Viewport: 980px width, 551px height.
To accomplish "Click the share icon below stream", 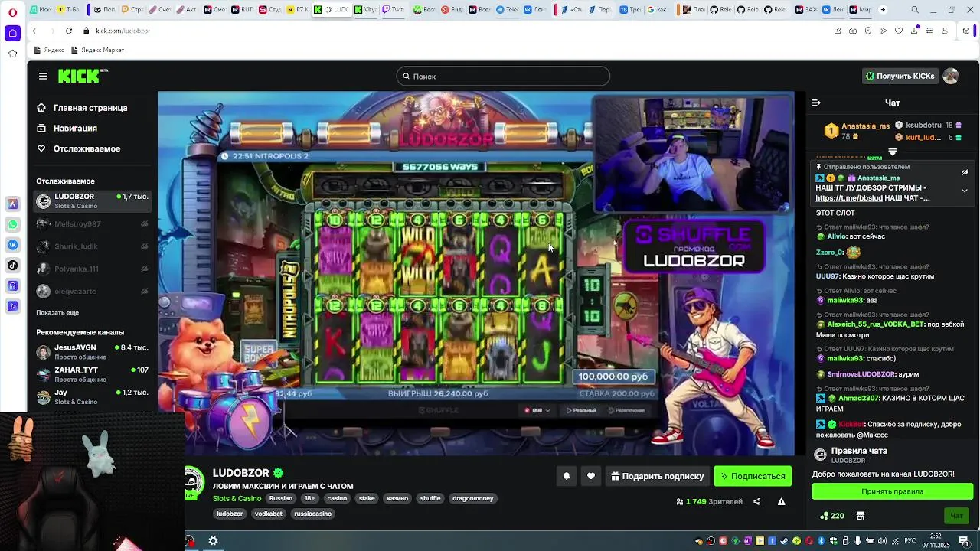I will [756, 502].
